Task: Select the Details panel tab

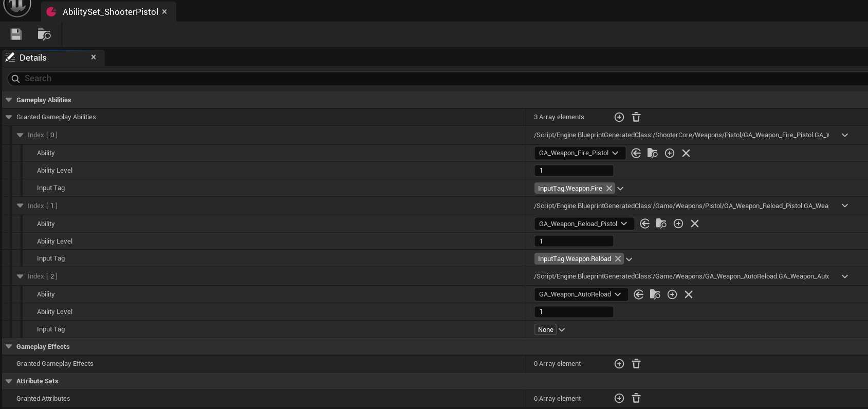Action: click(x=33, y=58)
